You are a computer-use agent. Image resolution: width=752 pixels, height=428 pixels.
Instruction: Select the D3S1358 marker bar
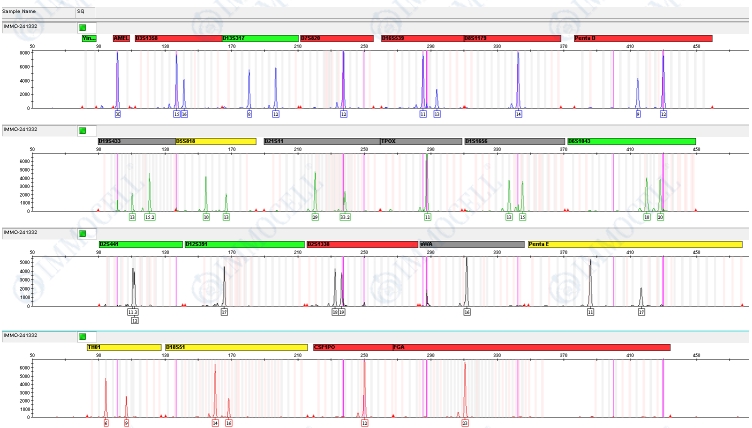pyautogui.click(x=178, y=38)
